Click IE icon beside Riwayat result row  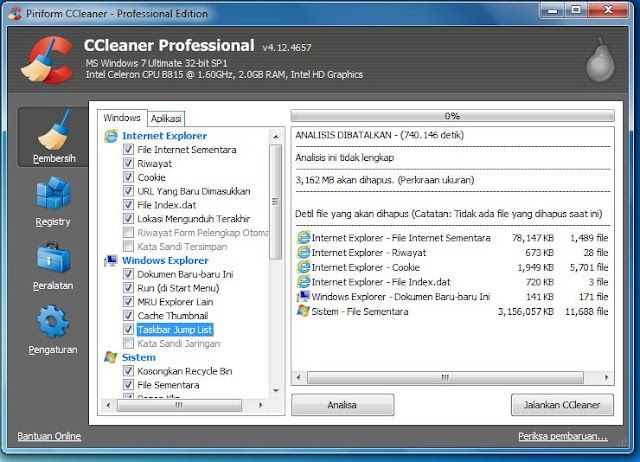tap(303, 252)
